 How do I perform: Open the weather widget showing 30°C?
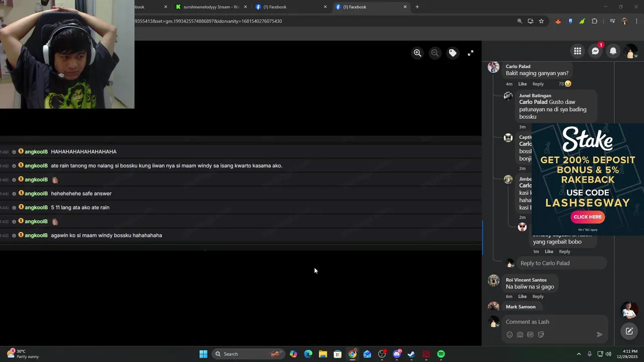pos(24,354)
